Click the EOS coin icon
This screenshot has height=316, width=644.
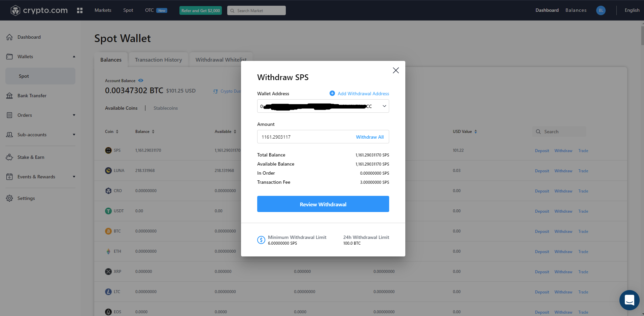coord(108,312)
